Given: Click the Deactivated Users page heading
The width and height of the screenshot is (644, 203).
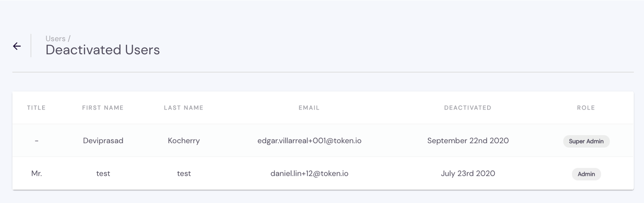Looking at the screenshot, I should click(103, 50).
